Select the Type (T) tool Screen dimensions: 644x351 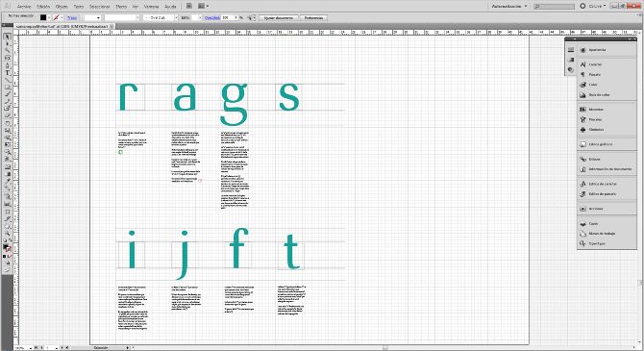coord(7,72)
